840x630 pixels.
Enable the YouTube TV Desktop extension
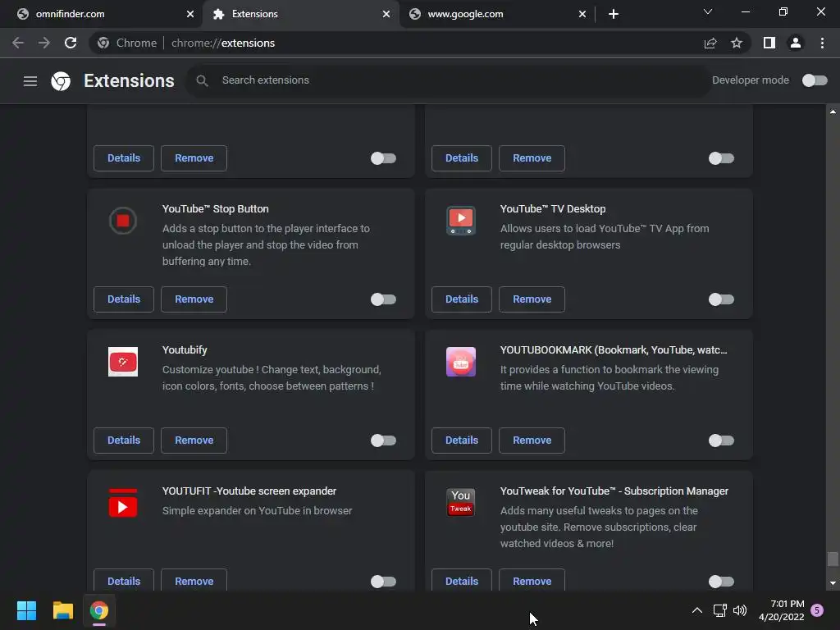tap(722, 299)
